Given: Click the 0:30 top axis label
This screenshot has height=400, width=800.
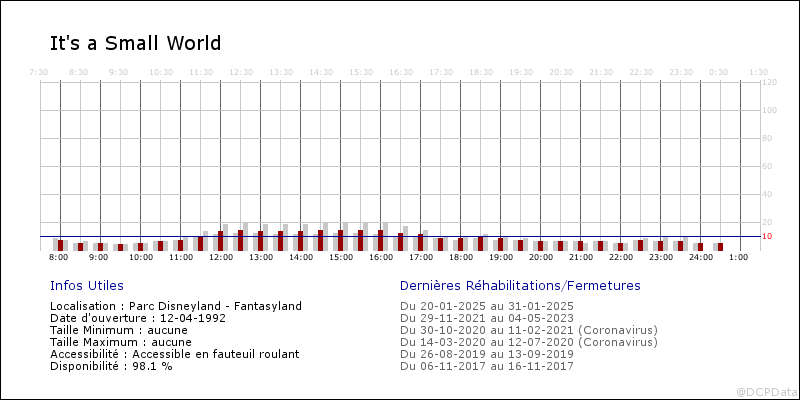Looking at the screenshot, I should pos(719,72).
